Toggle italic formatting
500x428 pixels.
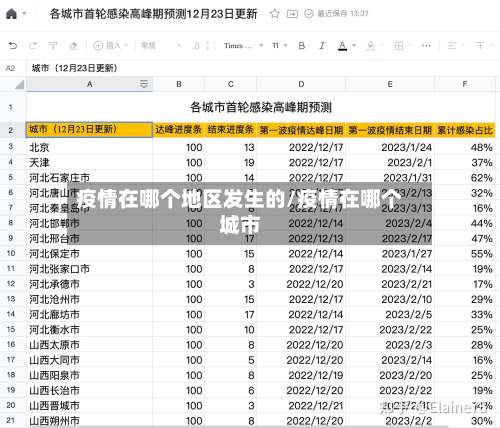322,46
